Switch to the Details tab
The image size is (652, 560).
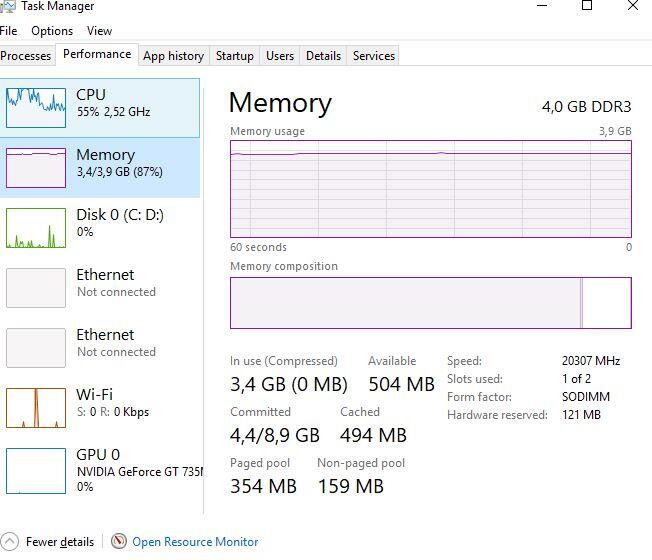tap(323, 56)
